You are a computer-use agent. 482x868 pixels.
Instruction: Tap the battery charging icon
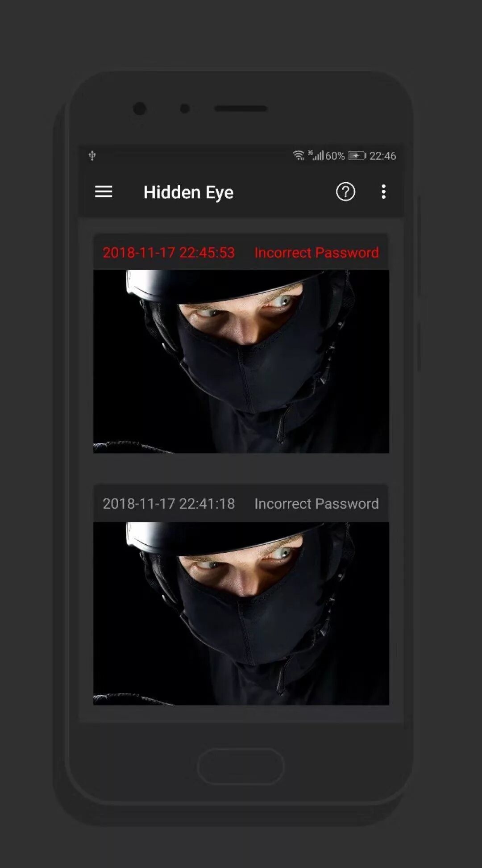pyautogui.click(x=357, y=156)
